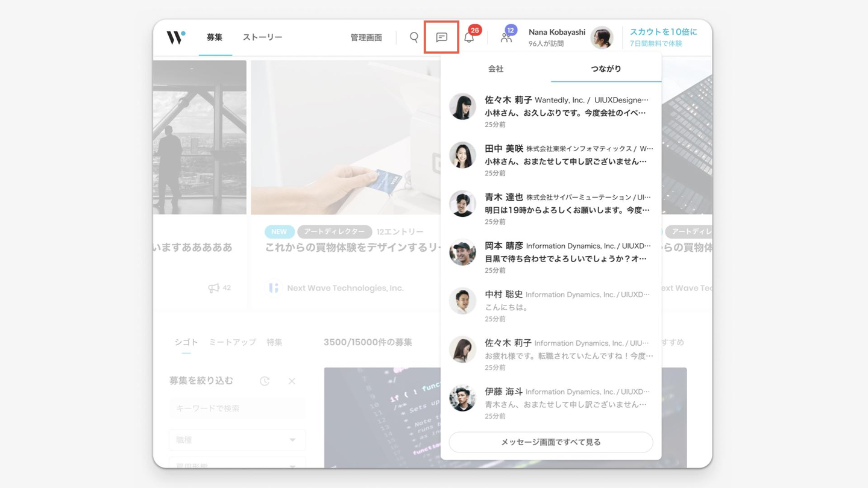Select the 特集 tab
The height and width of the screenshot is (488, 868).
pos(274,342)
